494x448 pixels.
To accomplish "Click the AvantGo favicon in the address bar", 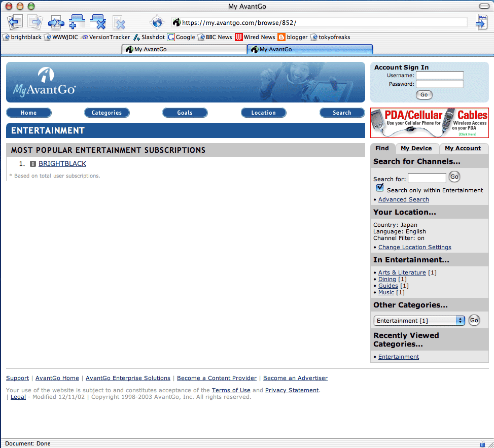I will pyautogui.click(x=177, y=22).
